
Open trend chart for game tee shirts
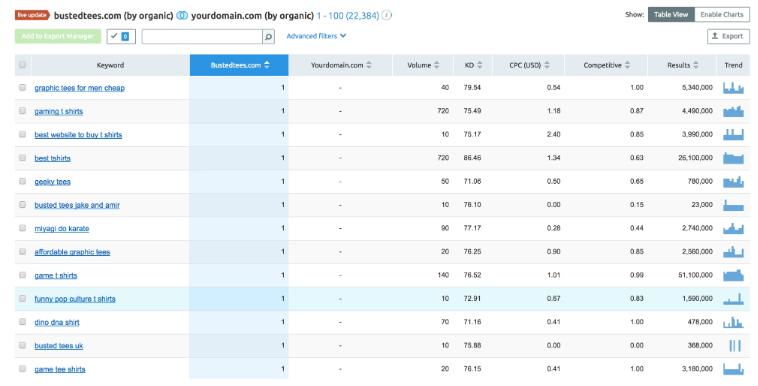(733, 369)
